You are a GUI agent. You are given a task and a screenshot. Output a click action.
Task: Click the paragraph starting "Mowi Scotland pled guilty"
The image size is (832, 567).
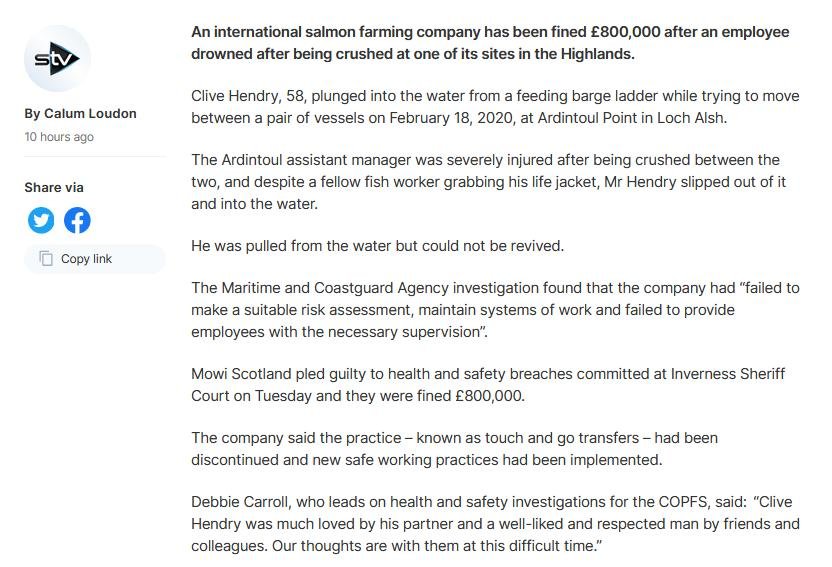coord(490,384)
